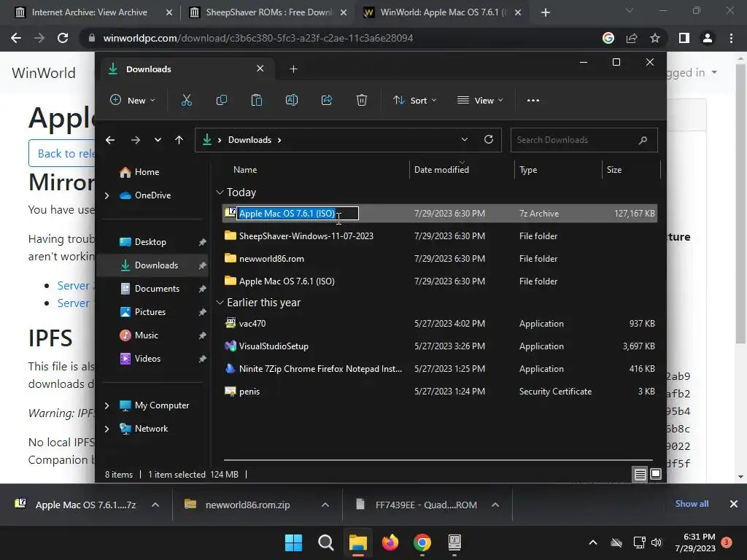Click the Google icon in address bar
The width and height of the screenshot is (747, 560).
click(608, 38)
